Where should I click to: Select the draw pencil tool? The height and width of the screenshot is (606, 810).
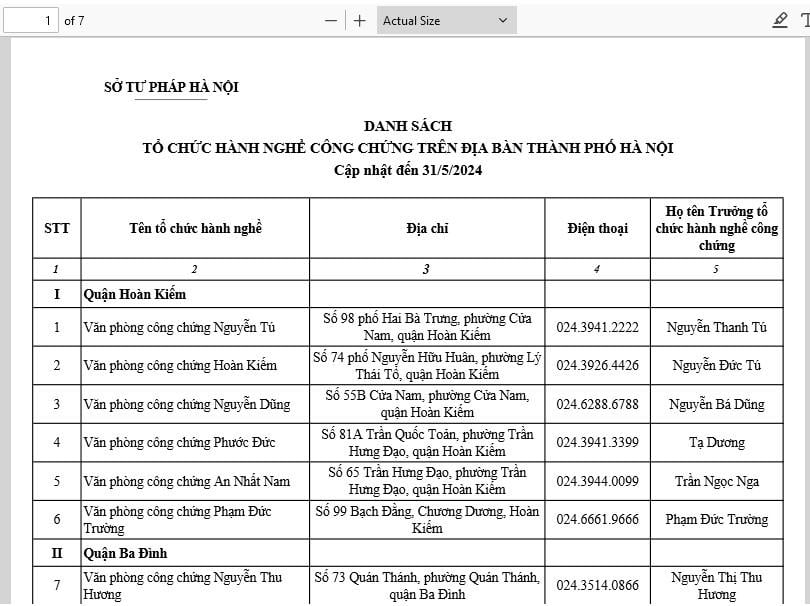[x=780, y=21]
